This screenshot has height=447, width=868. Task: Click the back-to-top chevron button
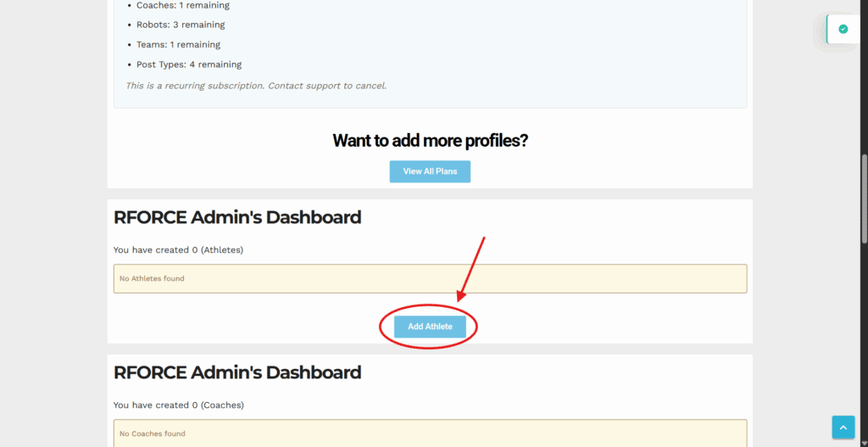(x=843, y=427)
